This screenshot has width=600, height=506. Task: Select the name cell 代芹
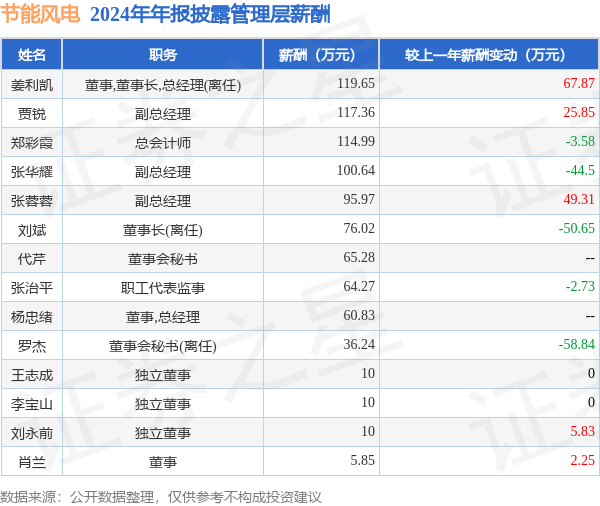coord(32,259)
